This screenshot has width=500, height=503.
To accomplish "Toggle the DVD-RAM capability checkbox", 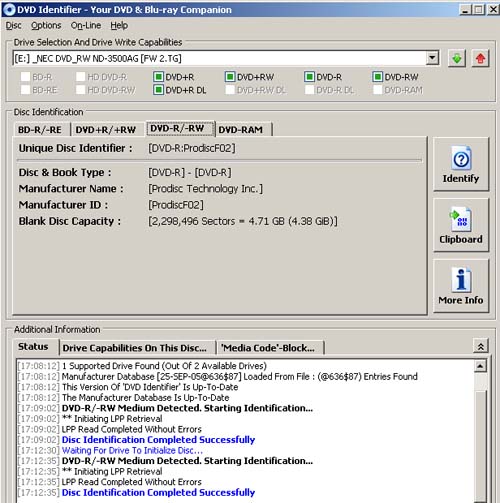I will click(x=377, y=90).
